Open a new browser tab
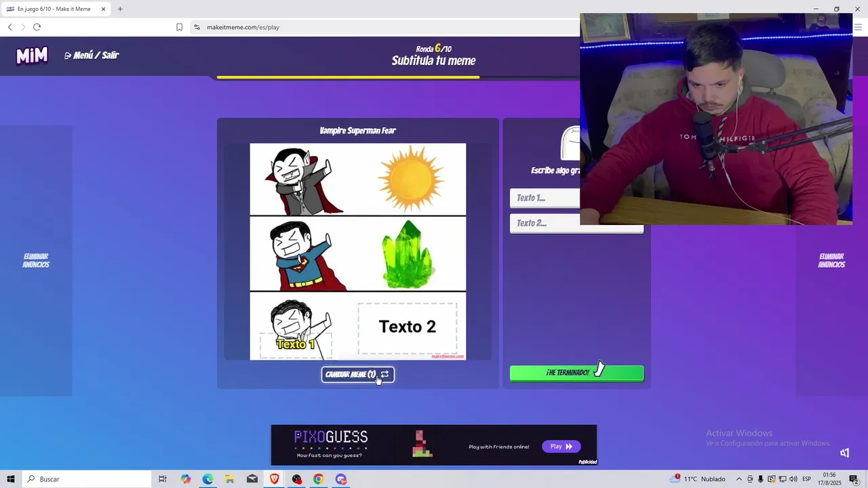Image resolution: width=868 pixels, height=488 pixels. [120, 9]
